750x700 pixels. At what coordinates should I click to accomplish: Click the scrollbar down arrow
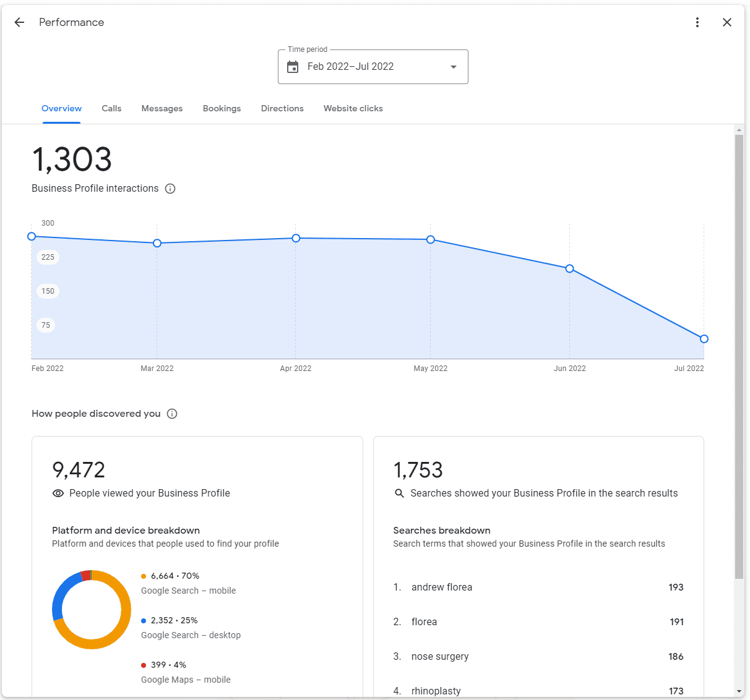pos(739,691)
